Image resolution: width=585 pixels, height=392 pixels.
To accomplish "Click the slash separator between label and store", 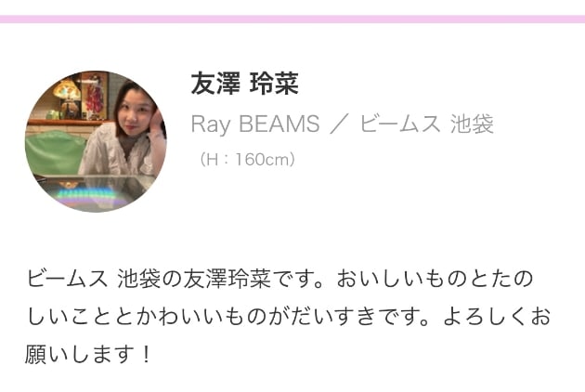I will coord(339,124).
